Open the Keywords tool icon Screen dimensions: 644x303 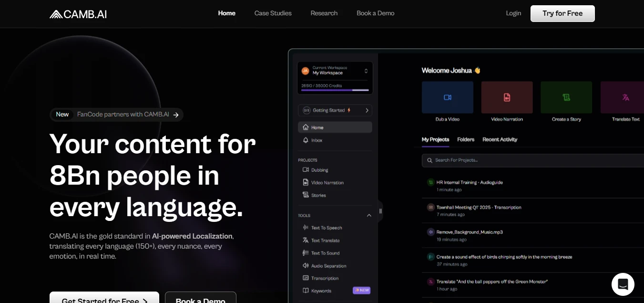(x=306, y=291)
